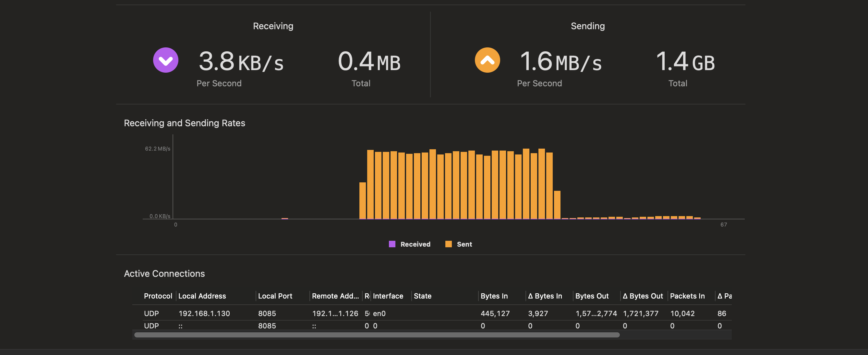Click remote address 192.1...1.126 cell
This screenshot has height=355, width=868.
(335, 313)
